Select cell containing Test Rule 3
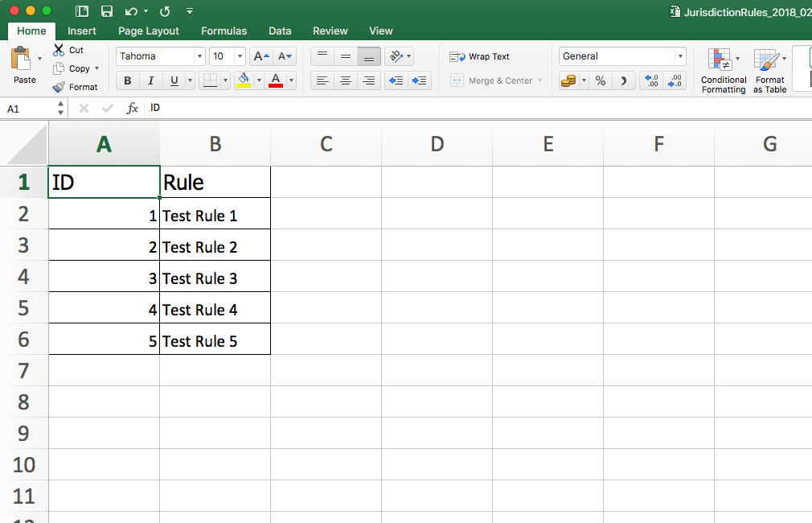Screen dimensions: 812x523 (x=215, y=278)
